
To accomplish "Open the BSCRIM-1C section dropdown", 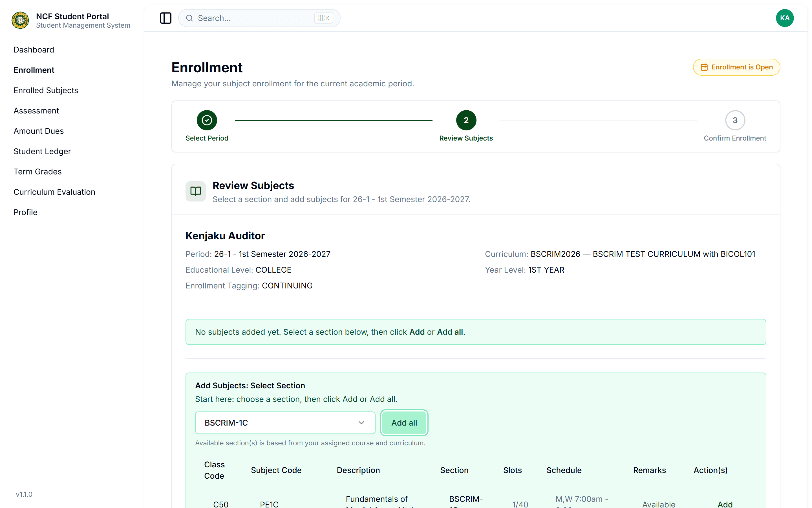I will (285, 423).
